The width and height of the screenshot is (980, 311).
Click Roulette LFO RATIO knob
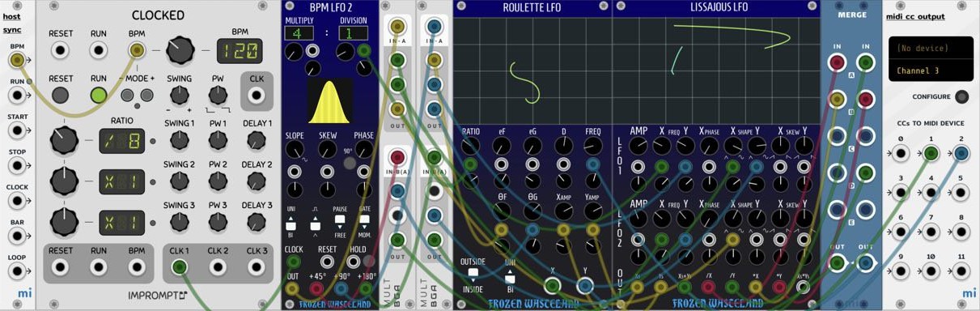pos(470,147)
